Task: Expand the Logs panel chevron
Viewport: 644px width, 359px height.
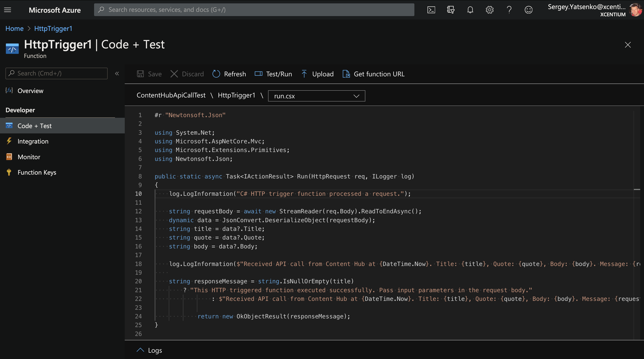Action: [x=140, y=350]
